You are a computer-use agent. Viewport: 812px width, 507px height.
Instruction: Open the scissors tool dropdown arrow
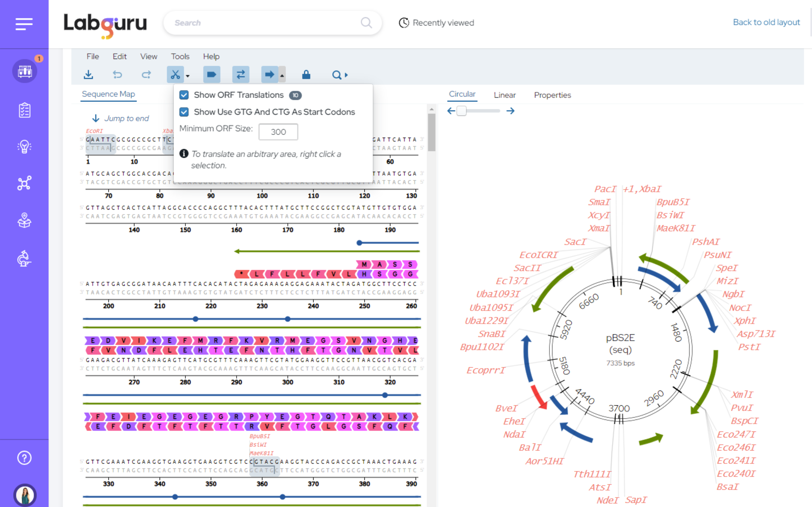[x=188, y=76]
